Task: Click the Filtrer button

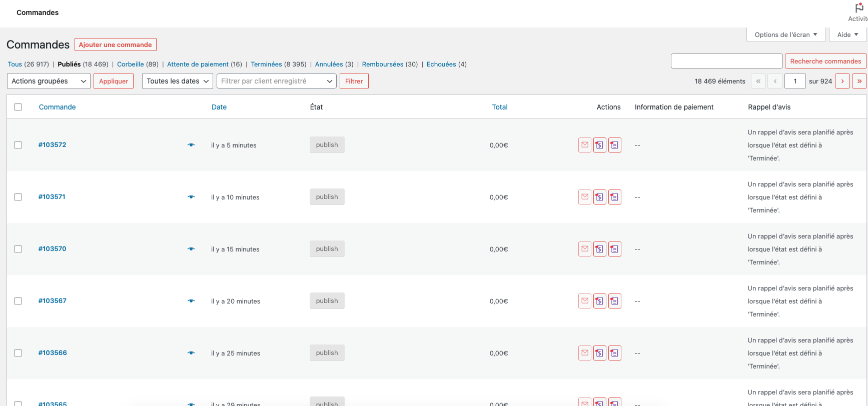Action: (354, 81)
